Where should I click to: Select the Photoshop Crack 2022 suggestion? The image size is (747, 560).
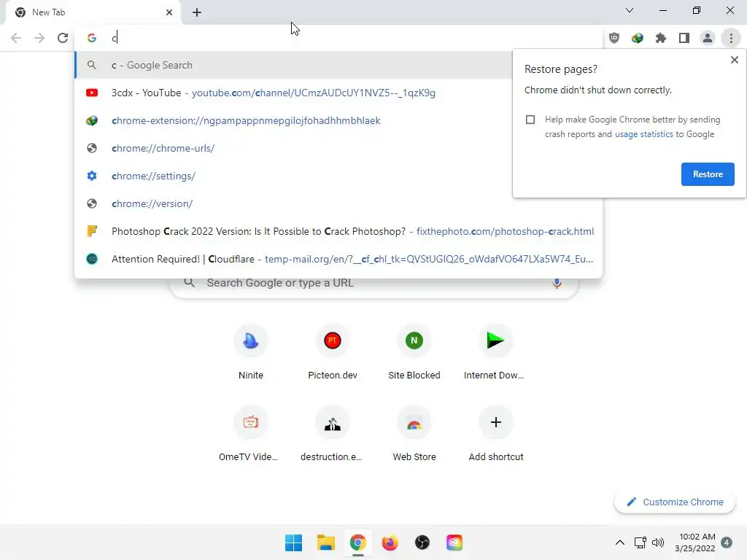338,231
